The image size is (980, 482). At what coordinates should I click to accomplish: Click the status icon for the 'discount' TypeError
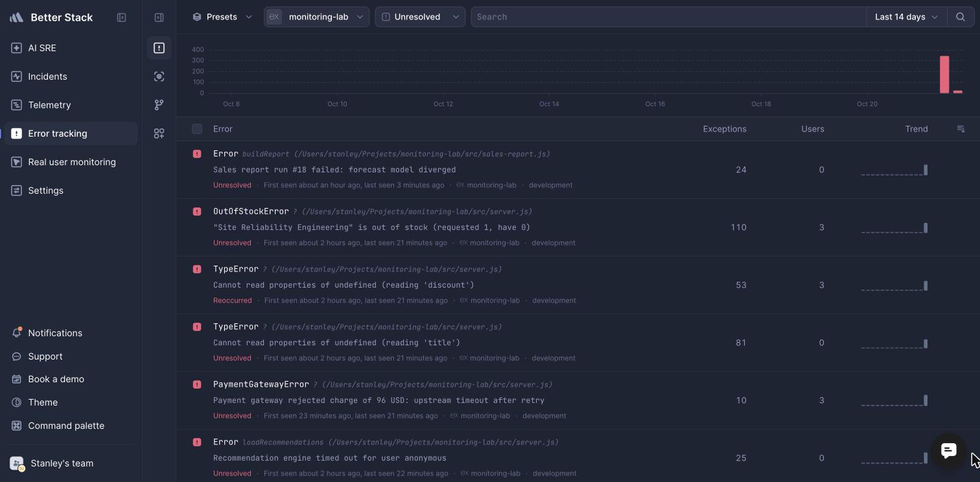pyautogui.click(x=197, y=270)
